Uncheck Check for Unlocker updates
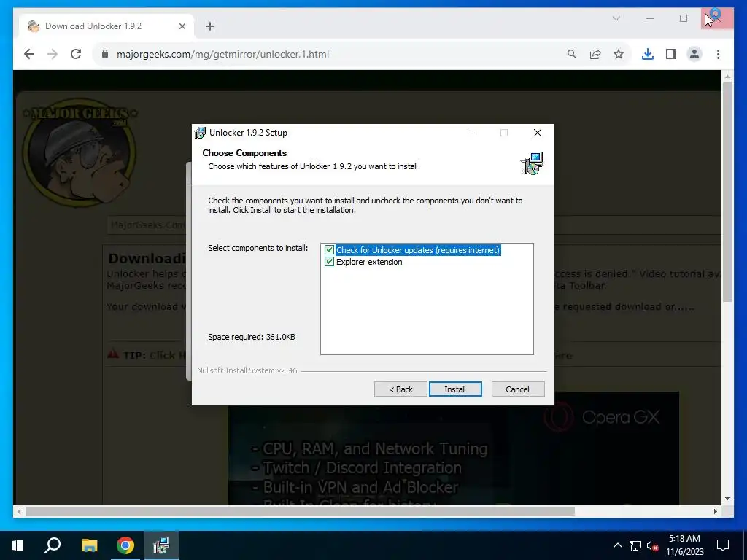The height and width of the screenshot is (560, 747). pyautogui.click(x=329, y=250)
